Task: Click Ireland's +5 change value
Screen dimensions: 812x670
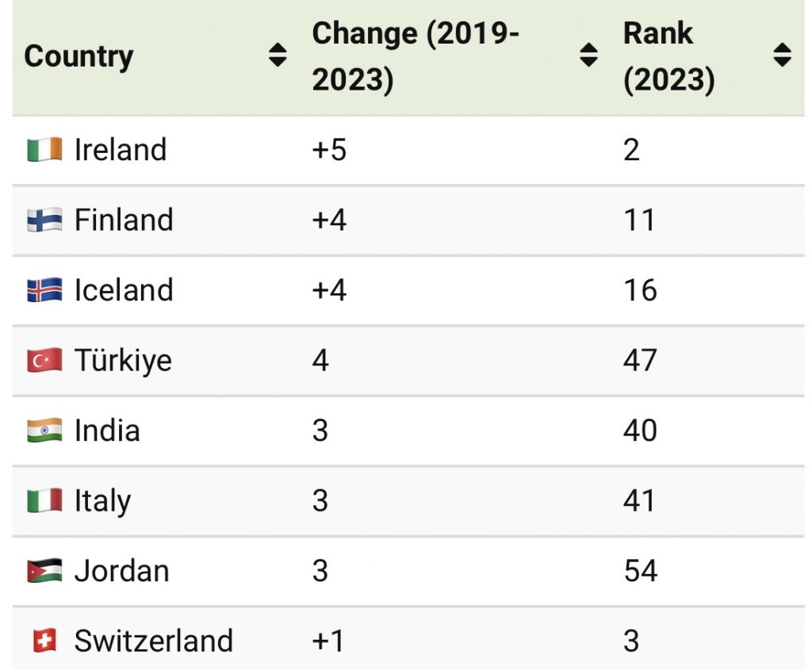Action: tap(329, 150)
